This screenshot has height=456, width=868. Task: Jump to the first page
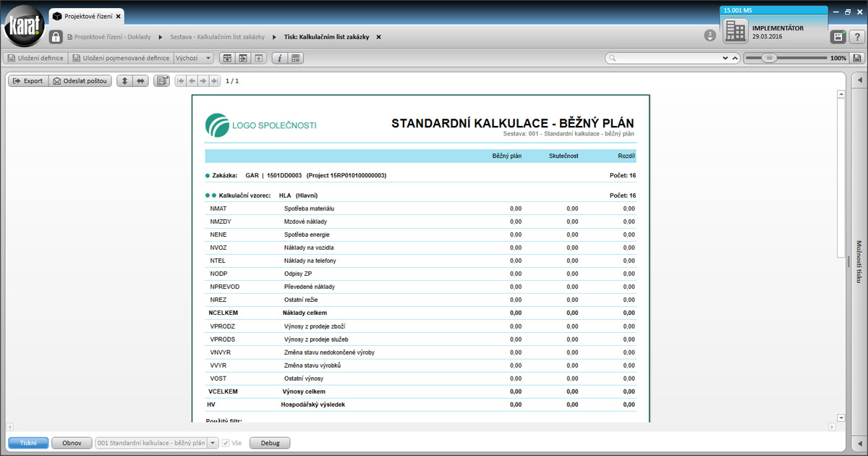click(181, 81)
